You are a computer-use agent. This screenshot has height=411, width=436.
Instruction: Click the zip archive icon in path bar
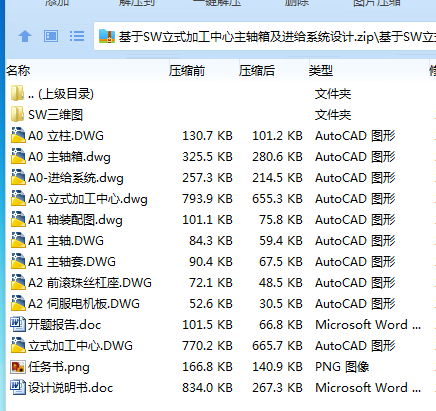tap(107, 36)
